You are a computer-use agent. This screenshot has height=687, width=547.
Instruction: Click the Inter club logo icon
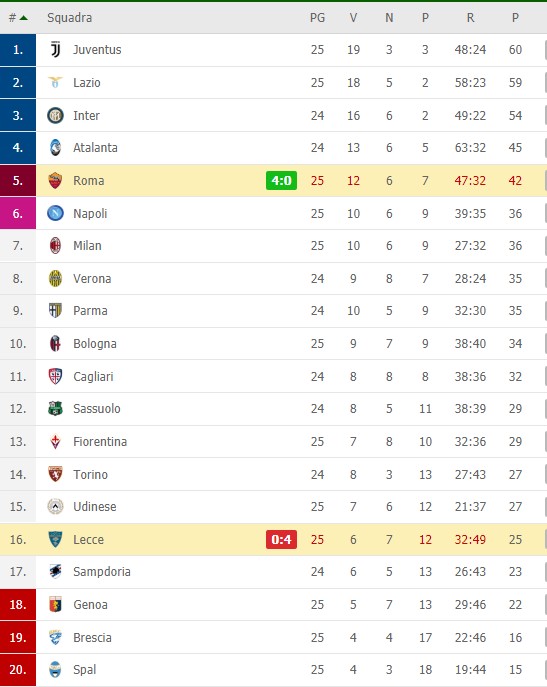pos(55,115)
